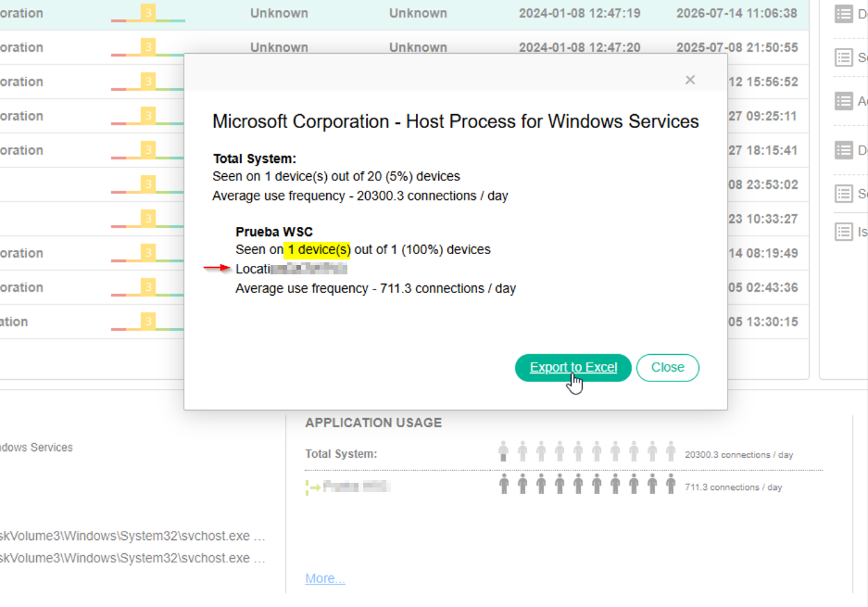Click the timestamp ending 02:43:36

tap(762, 288)
